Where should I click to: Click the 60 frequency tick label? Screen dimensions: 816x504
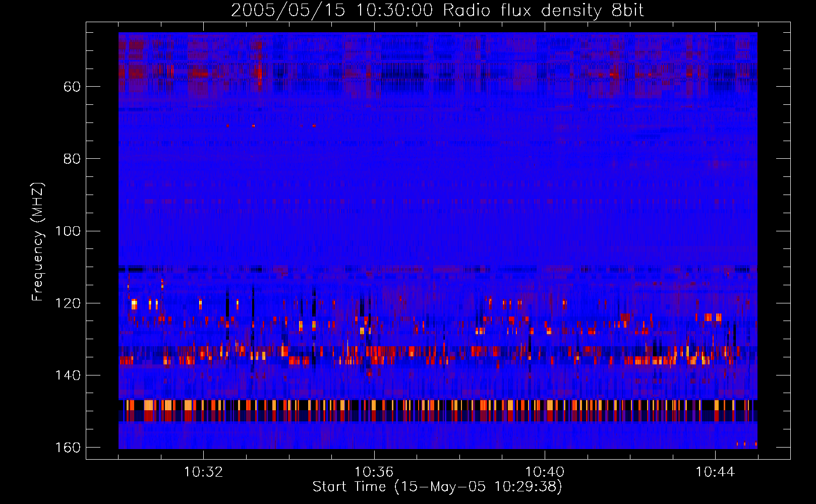[x=72, y=87]
